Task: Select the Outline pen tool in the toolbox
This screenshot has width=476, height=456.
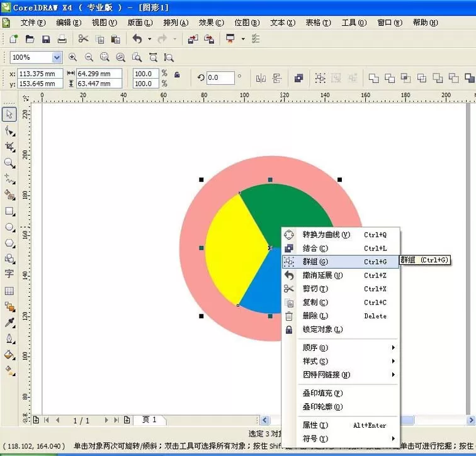Action: pos(9,338)
